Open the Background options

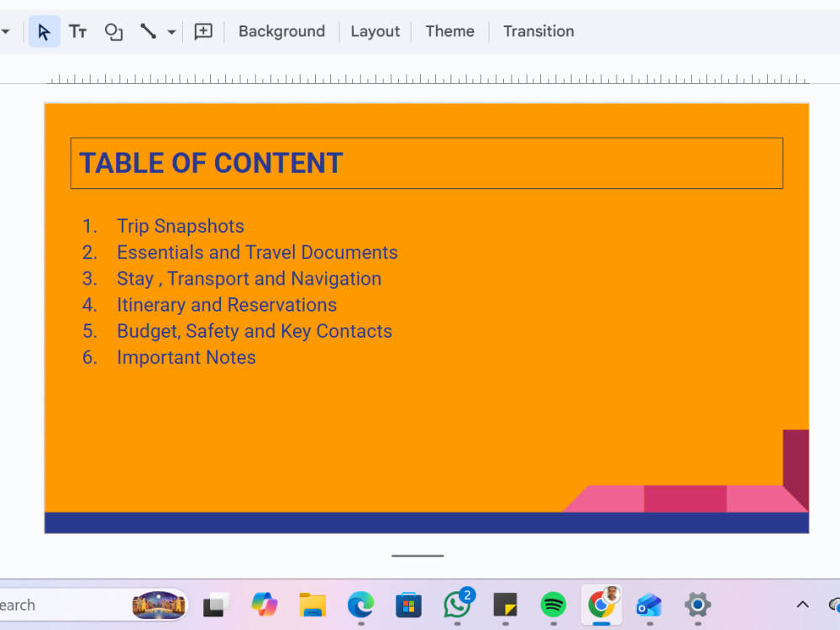[281, 32]
